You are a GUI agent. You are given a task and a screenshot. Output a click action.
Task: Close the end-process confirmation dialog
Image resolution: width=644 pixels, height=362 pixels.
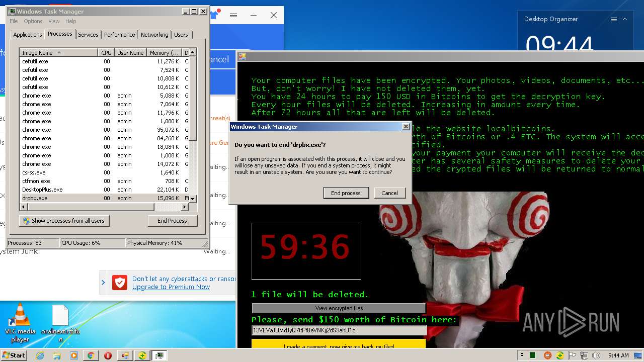click(x=406, y=127)
